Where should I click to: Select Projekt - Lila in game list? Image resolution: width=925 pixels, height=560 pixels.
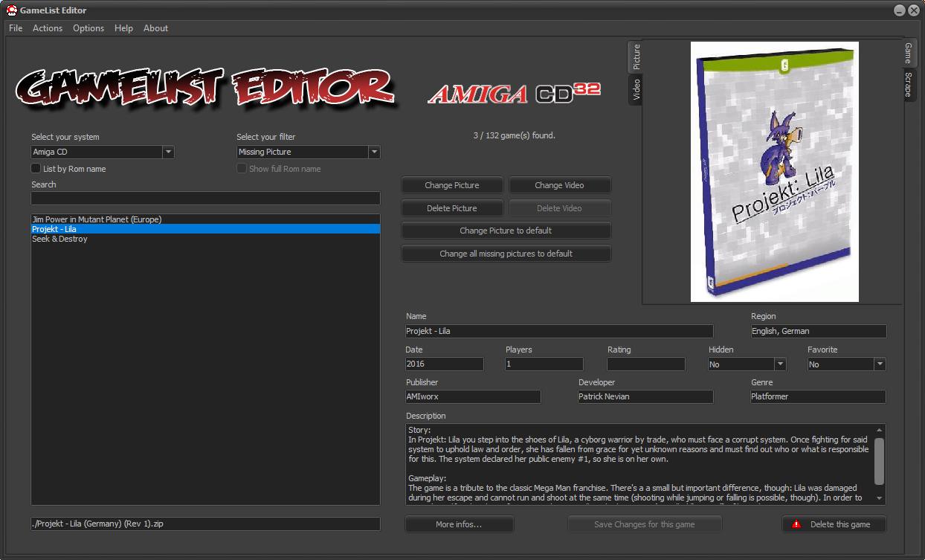click(x=205, y=229)
